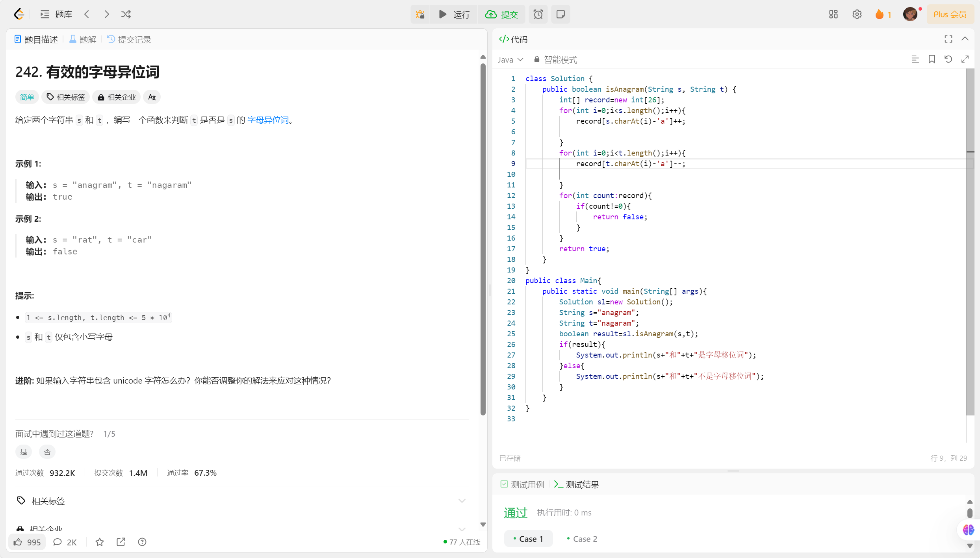Click the problem description vertical scrollbar
This screenshot has width=980, height=558.
click(x=483, y=236)
